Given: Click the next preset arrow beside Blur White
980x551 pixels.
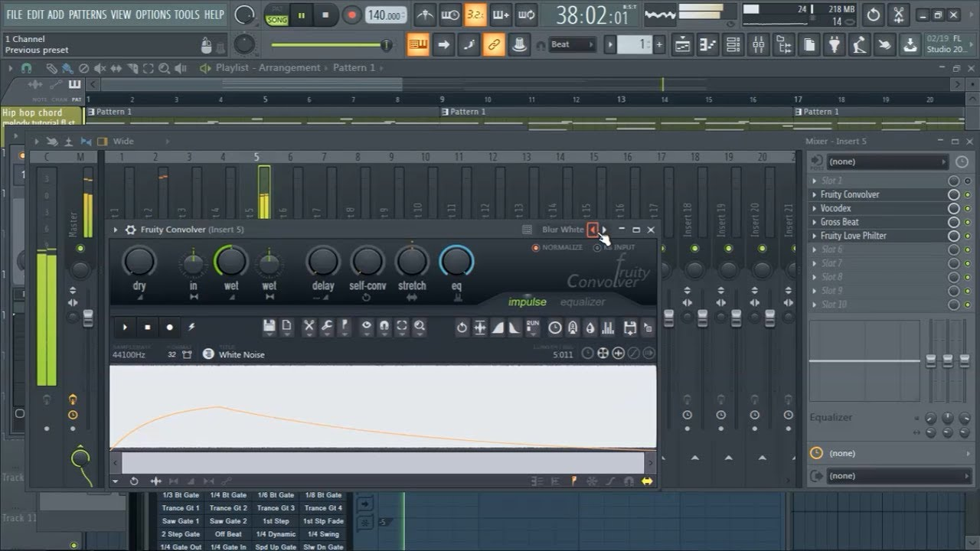Looking at the screenshot, I should (604, 230).
